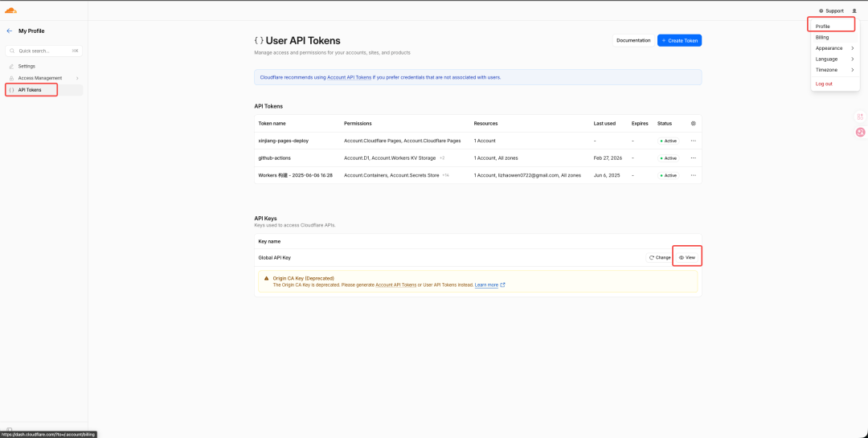Viewport: 868px width, 438px height.
Task: Click the Permissions column header
Action: click(358, 124)
